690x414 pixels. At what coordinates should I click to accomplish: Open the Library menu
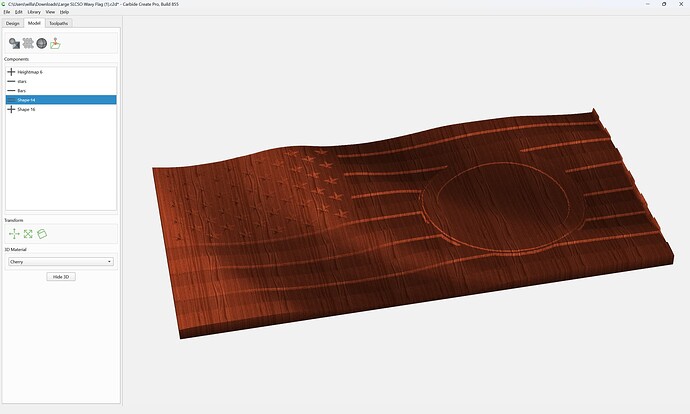pyautogui.click(x=34, y=12)
